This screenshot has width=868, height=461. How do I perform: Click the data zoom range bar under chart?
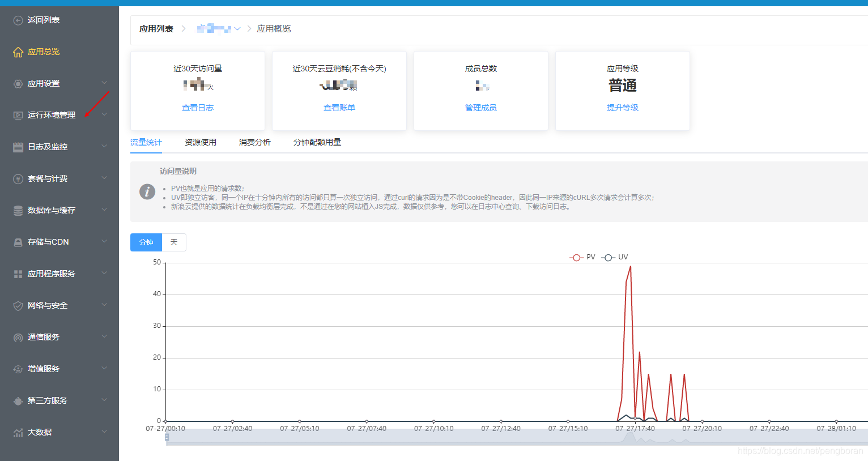point(517,437)
